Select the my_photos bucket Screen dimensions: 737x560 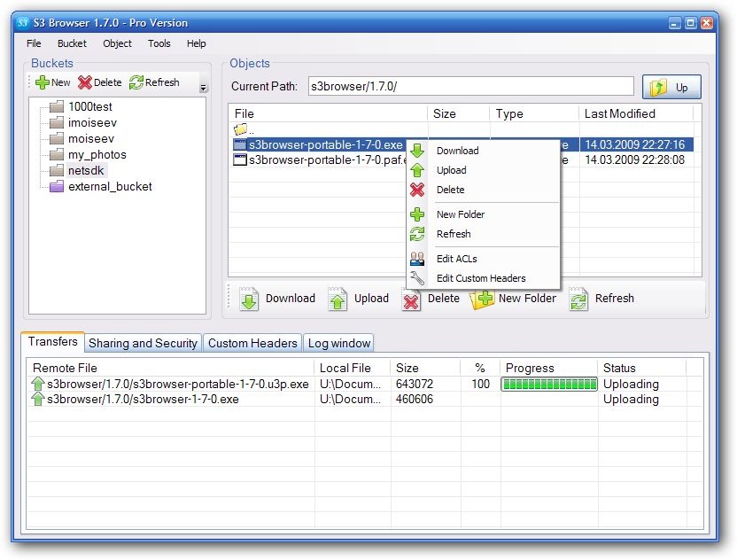tap(97, 155)
